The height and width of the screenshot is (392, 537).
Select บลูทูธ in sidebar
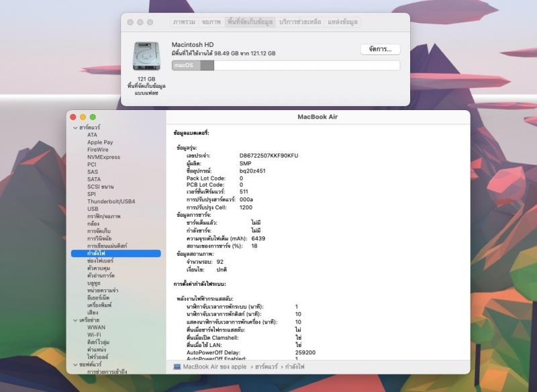coord(93,283)
